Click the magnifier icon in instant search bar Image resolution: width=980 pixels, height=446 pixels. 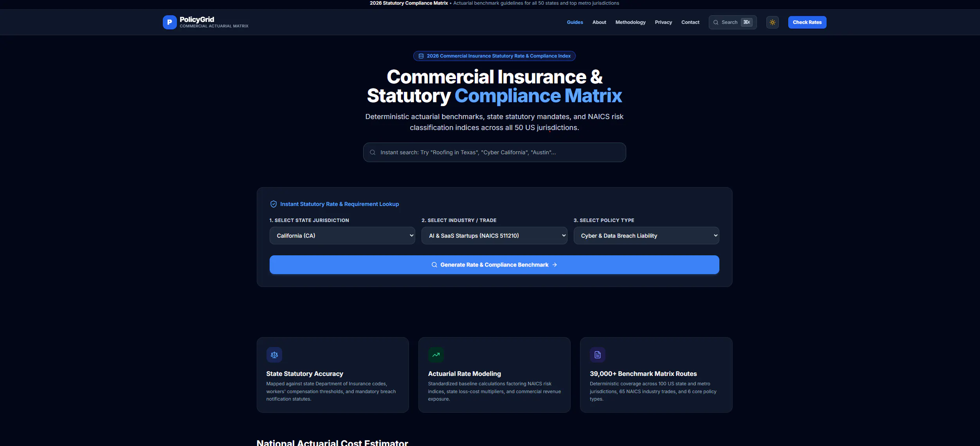[x=373, y=152]
